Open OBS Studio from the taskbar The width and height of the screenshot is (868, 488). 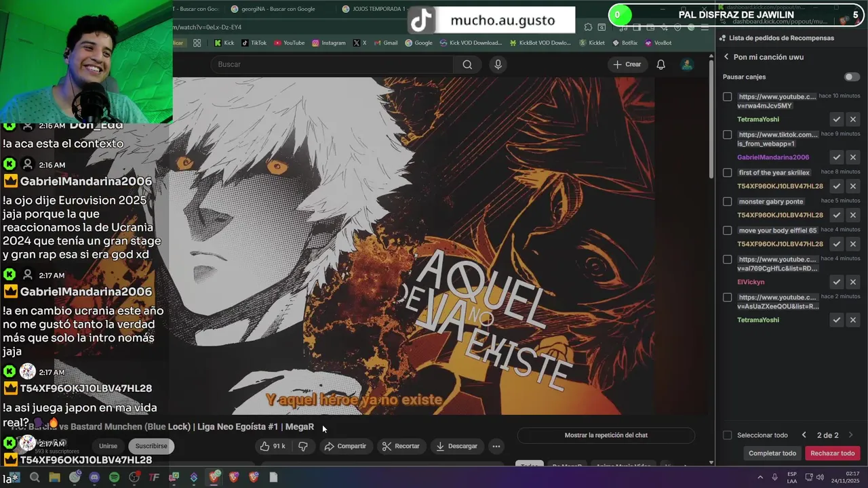tap(134, 477)
